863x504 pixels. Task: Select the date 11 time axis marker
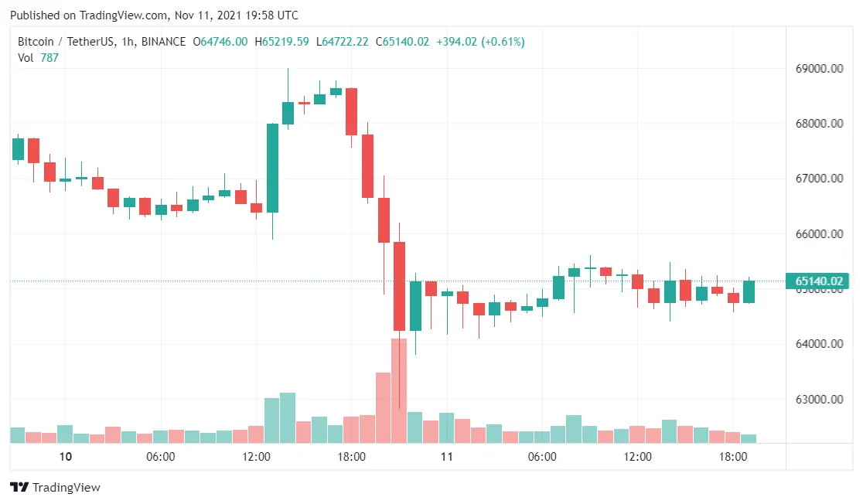coord(446,457)
